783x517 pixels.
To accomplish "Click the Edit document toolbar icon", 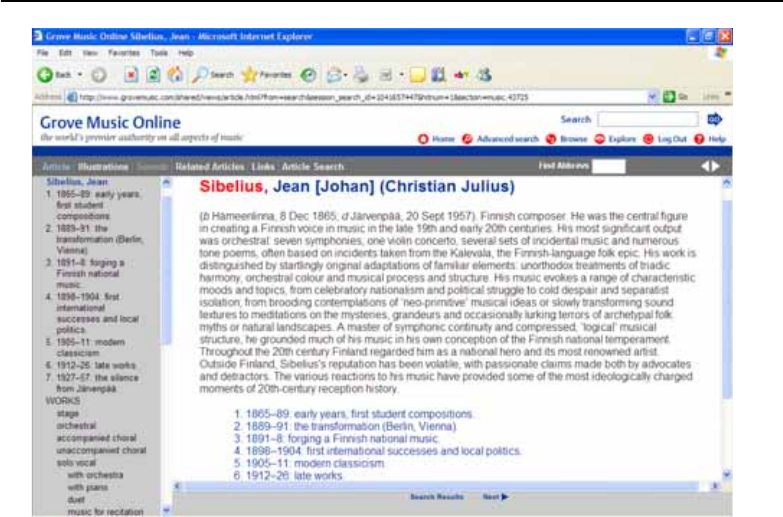I will tap(386, 75).
